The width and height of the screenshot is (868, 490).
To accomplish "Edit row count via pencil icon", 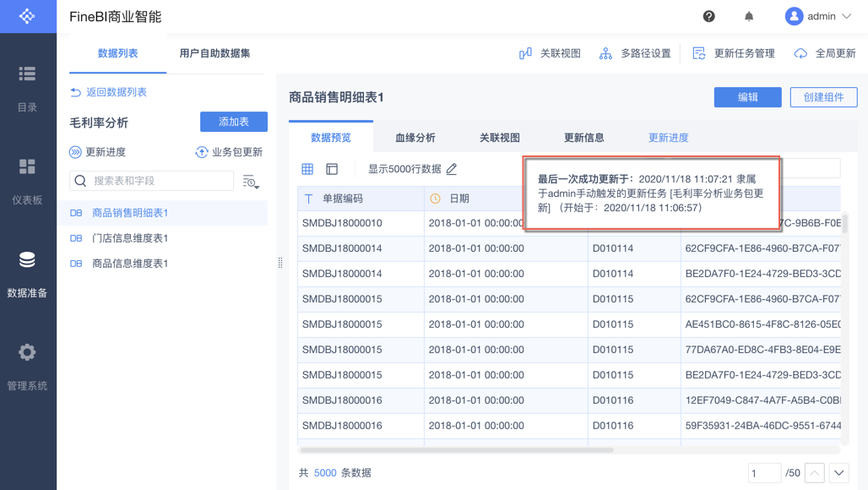I will (452, 169).
